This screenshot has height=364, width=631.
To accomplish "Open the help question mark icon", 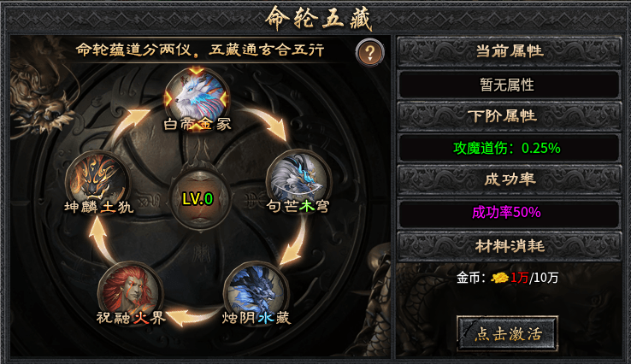I will click(x=369, y=53).
